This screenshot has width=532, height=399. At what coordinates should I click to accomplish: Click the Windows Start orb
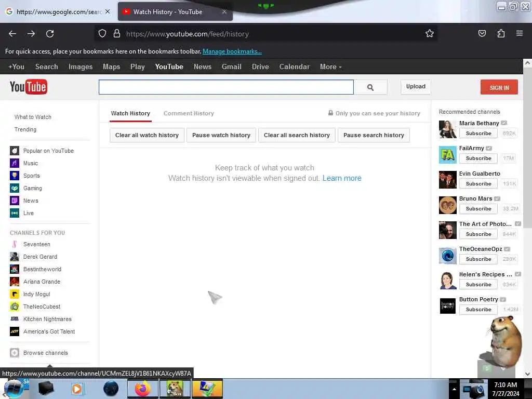tap(14, 389)
